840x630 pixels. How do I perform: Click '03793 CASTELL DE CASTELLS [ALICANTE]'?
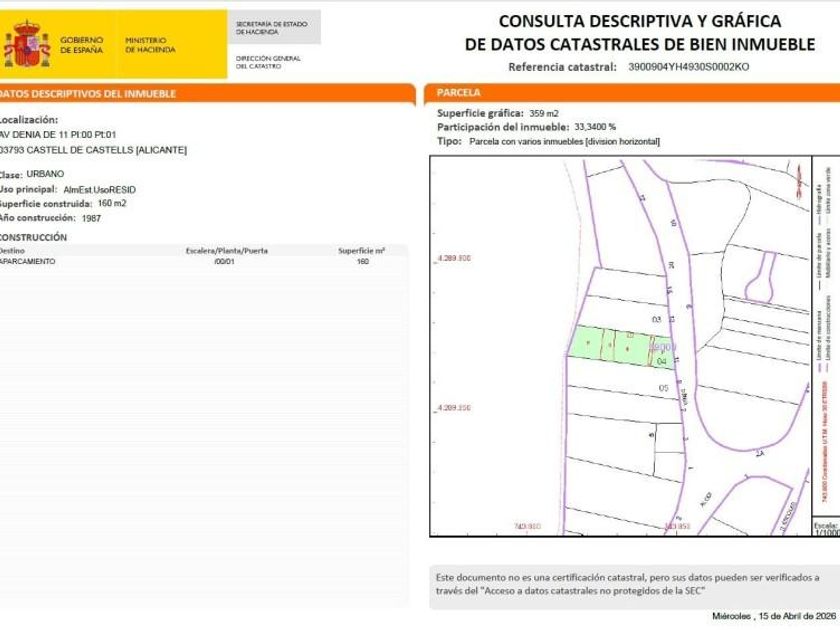click(93, 150)
